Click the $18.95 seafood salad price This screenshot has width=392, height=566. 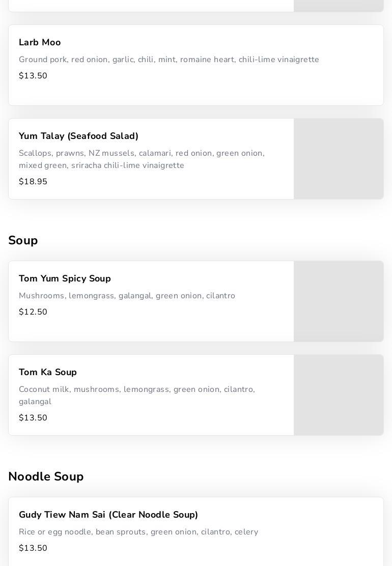coord(33,182)
